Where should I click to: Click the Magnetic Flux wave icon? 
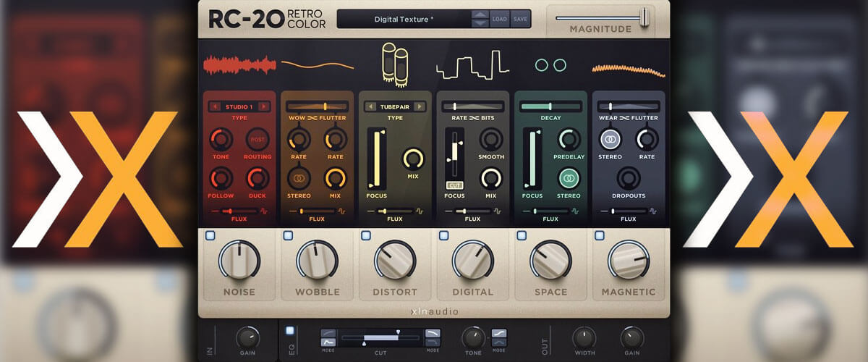click(x=653, y=211)
